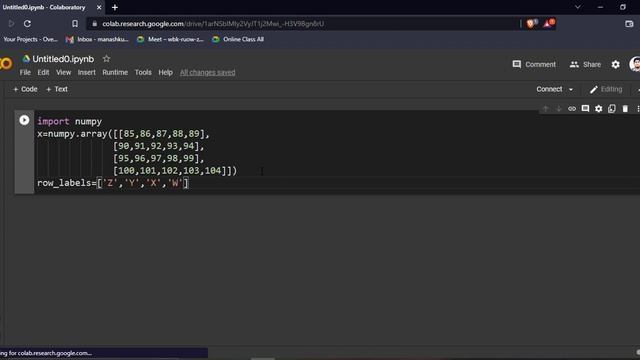The width and height of the screenshot is (640, 360).
Task: Star the Untitled0.ipynb notebook
Action: 107,59
